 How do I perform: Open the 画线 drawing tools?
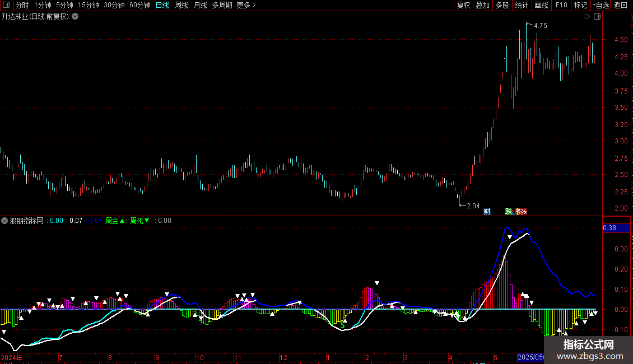[x=541, y=5]
